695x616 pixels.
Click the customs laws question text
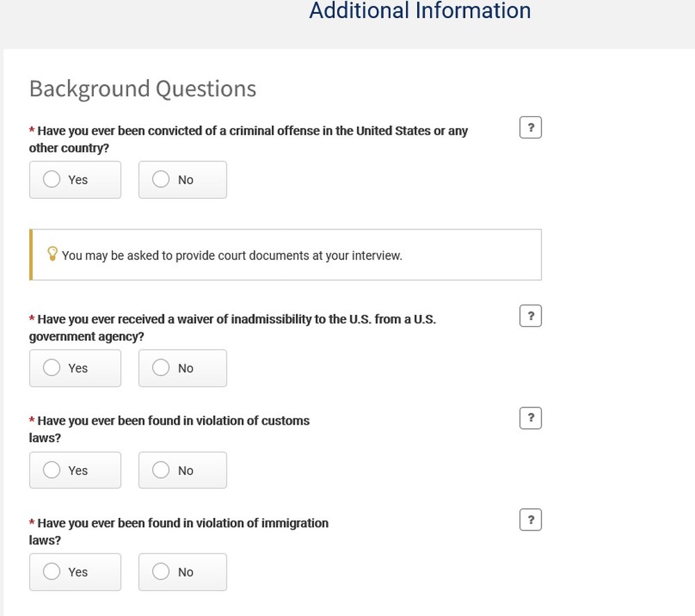[173, 421]
